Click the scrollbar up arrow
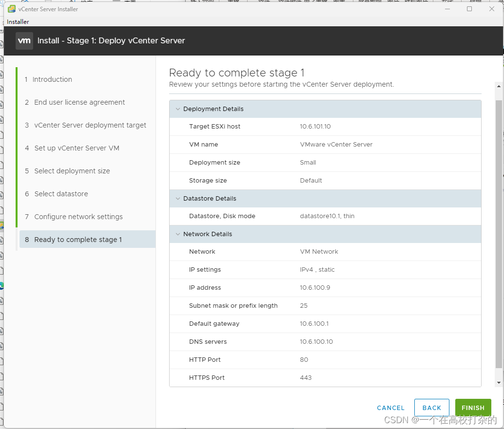 (x=499, y=86)
